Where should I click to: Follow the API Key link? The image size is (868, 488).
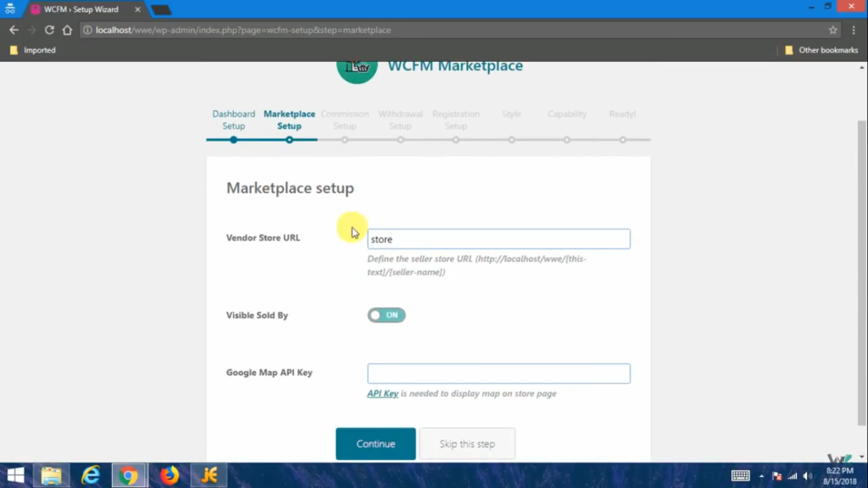[382, 393]
